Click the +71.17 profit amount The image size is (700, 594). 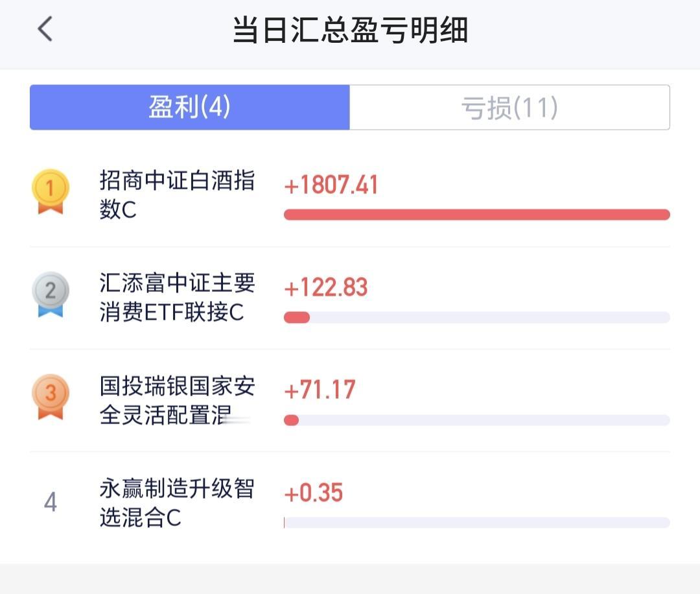click(x=320, y=390)
